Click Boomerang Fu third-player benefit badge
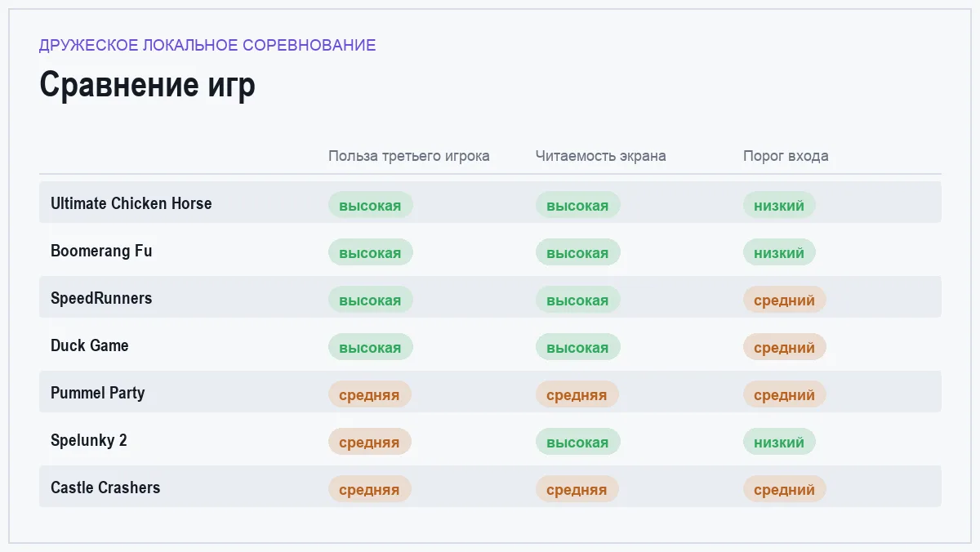The image size is (980, 552). click(371, 252)
